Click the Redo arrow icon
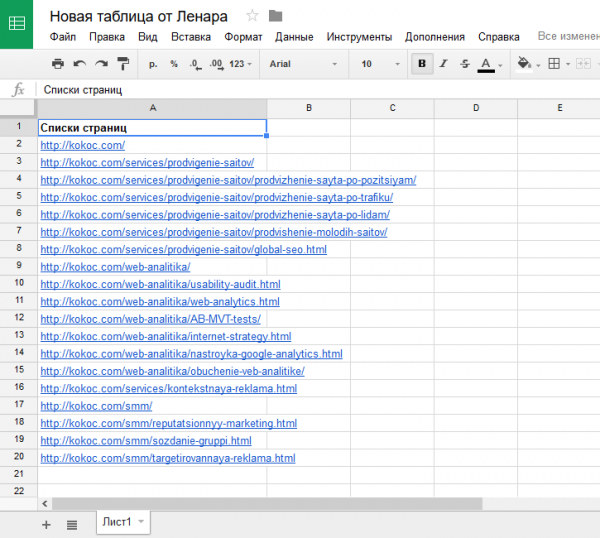The height and width of the screenshot is (538, 600). point(101,64)
